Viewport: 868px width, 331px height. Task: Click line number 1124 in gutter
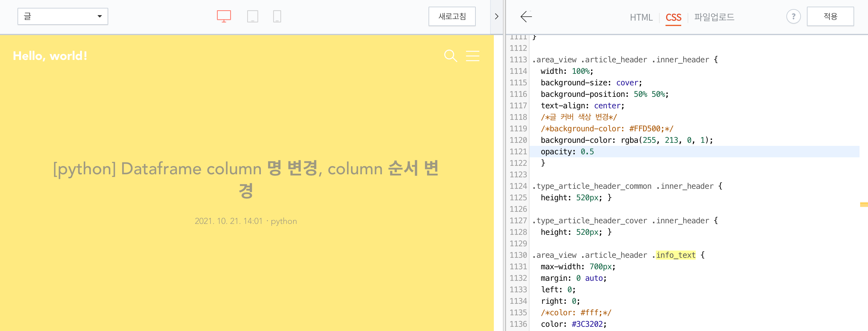(x=518, y=186)
